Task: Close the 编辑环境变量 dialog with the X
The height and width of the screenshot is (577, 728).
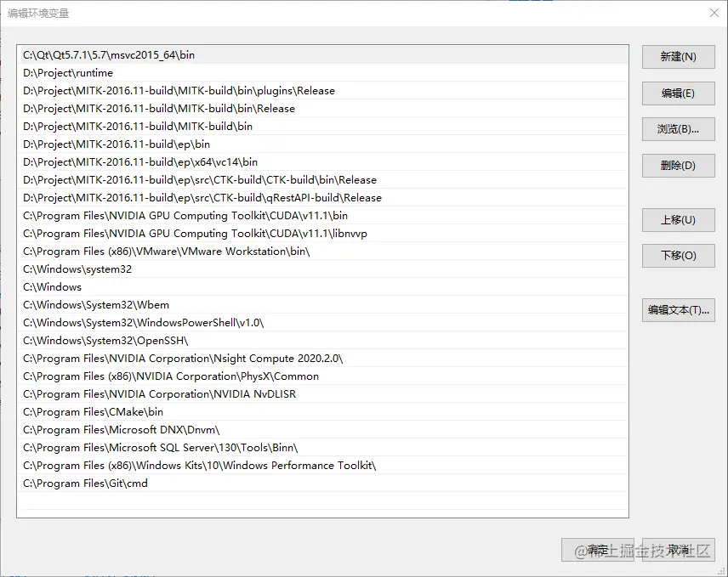Action: tap(714, 13)
